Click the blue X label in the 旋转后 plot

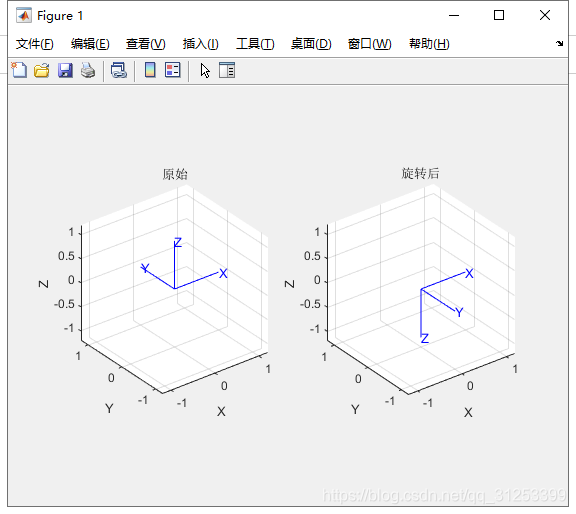(469, 273)
